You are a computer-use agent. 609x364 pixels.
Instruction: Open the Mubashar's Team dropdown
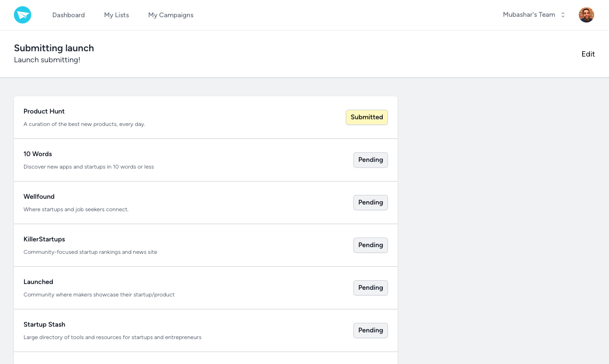pos(534,15)
